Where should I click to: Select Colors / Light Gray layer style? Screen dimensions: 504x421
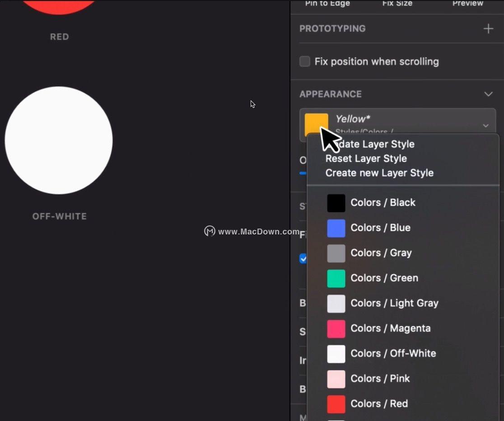coord(403,303)
